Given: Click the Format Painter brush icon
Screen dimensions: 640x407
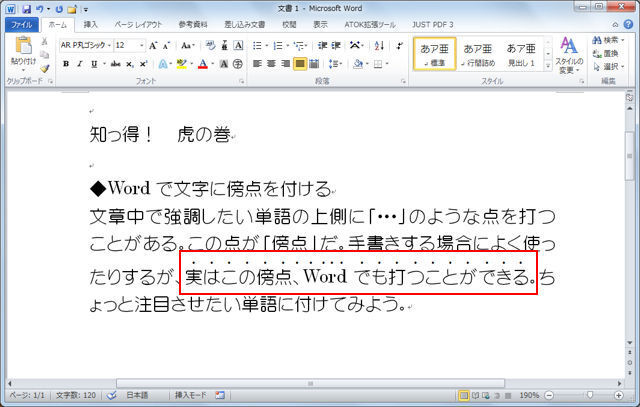Looking at the screenshot, I should (x=44, y=69).
